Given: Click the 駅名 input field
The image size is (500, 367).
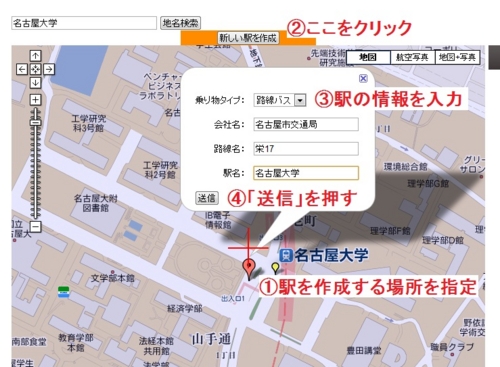Looking at the screenshot, I should (x=306, y=173).
